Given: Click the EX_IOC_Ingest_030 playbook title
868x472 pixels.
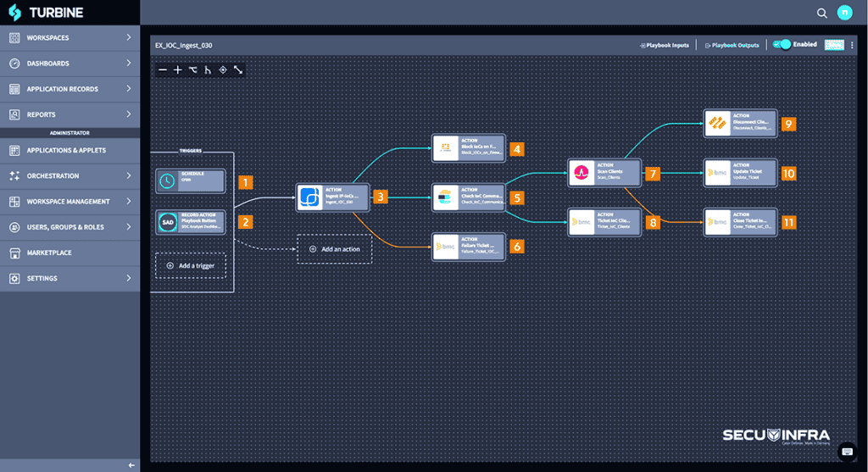Looking at the screenshot, I should click(x=184, y=46).
